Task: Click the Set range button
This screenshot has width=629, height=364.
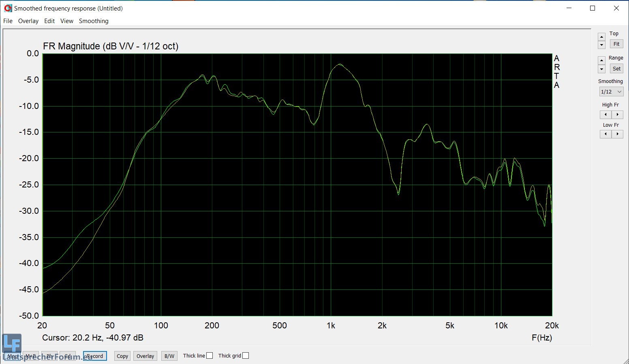Action: point(616,68)
